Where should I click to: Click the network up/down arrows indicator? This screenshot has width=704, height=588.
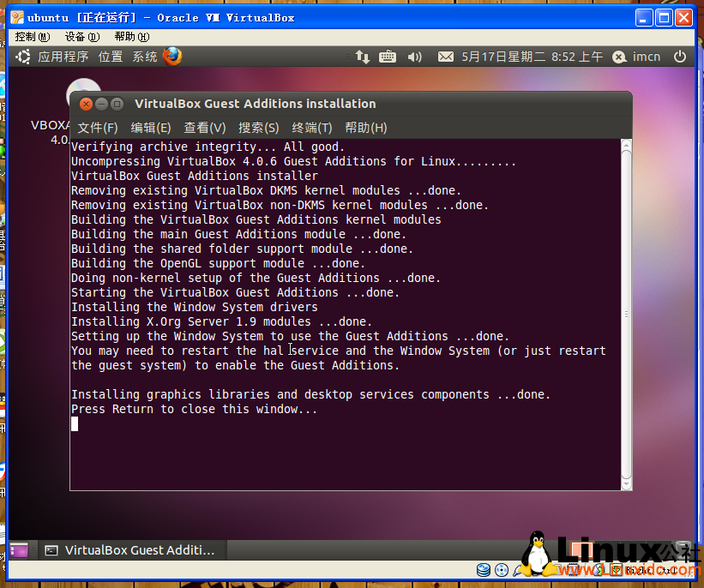pos(362,57)
